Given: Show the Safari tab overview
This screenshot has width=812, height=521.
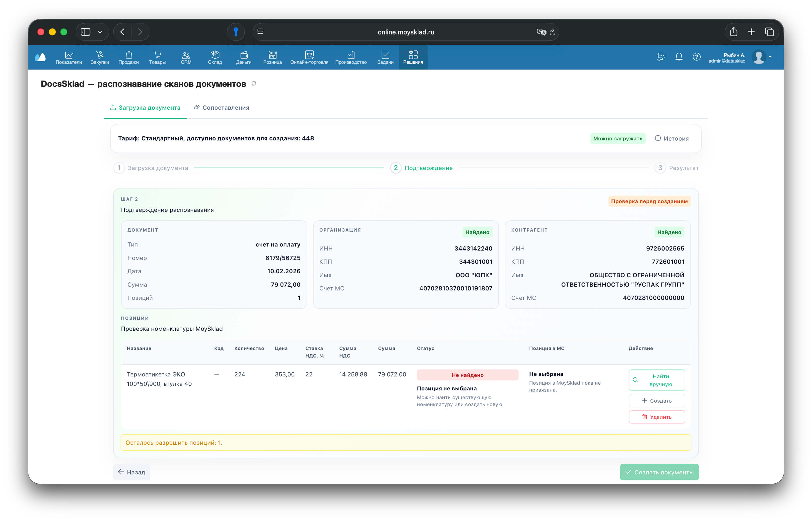Looking at the screenshot, I should click(x=769, y=32).
